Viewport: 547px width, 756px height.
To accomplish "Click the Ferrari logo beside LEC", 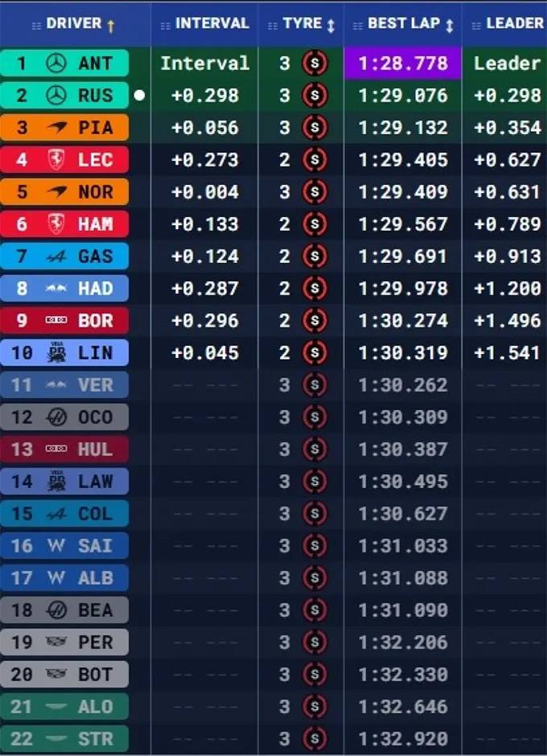I will [x=56, y=160].
